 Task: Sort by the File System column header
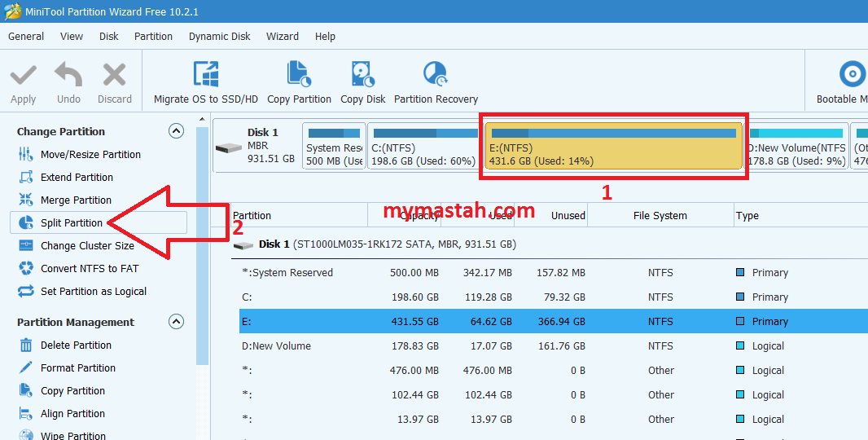[660, 216]
